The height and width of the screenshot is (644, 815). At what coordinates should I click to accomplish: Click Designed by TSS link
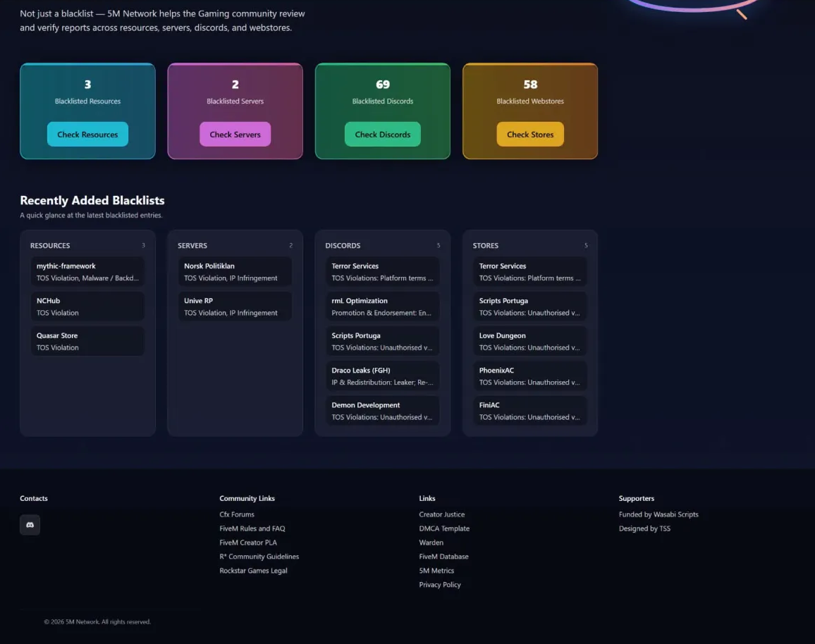tap(644, 528)
